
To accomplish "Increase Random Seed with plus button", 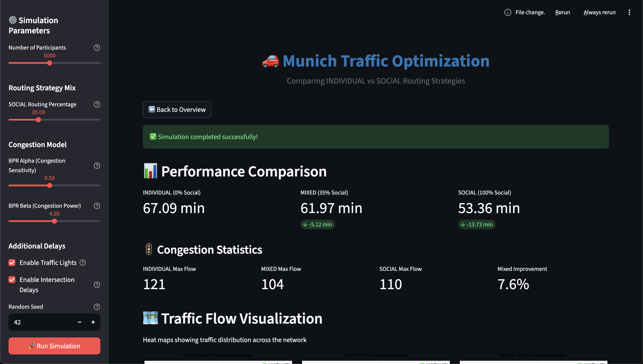I will pyautogui.click(x=93, y=322).
